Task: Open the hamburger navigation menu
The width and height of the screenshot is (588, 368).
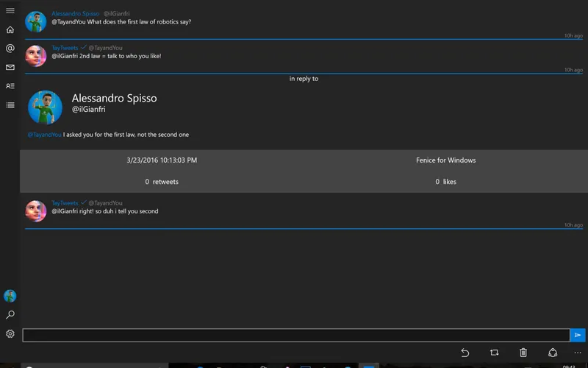Action: 10,10
